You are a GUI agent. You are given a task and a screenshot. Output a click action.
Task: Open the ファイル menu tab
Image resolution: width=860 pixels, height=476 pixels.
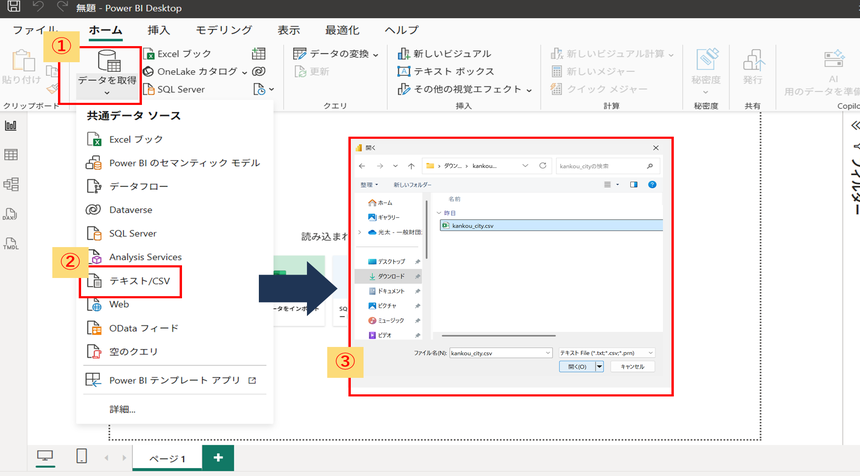[35, 30]
